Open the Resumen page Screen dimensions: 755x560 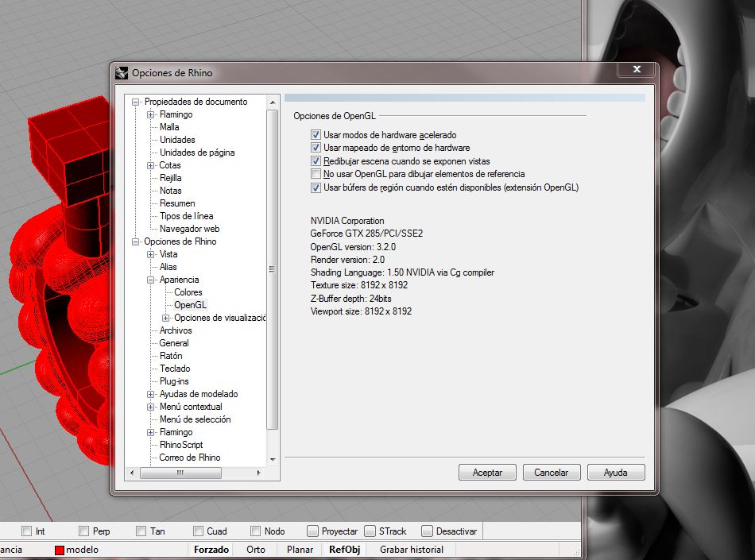(177, 203)
